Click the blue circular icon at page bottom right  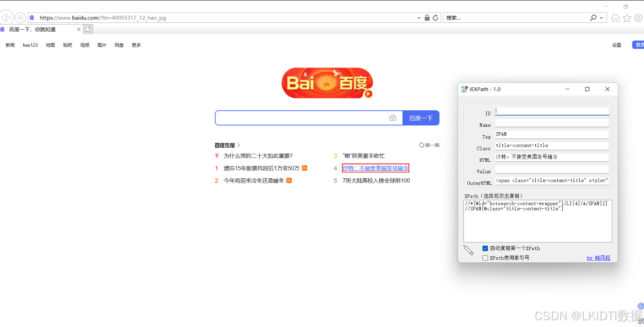click(x=641, y=306)
